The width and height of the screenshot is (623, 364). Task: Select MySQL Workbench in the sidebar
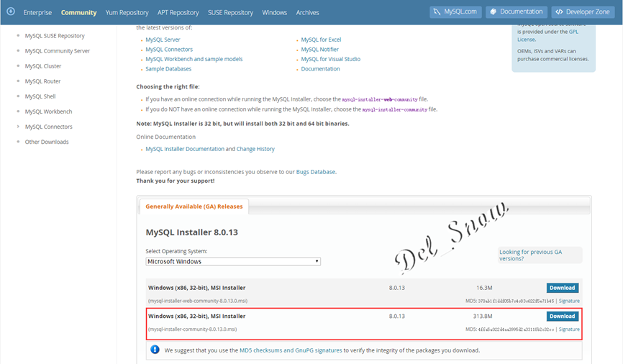48,112
